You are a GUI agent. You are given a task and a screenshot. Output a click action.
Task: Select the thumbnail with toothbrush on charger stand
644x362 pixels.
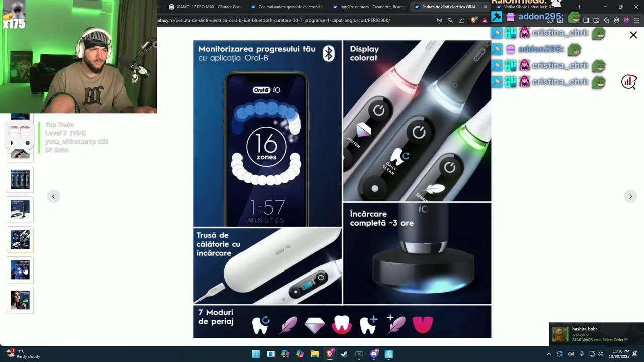tap(20, 209)
